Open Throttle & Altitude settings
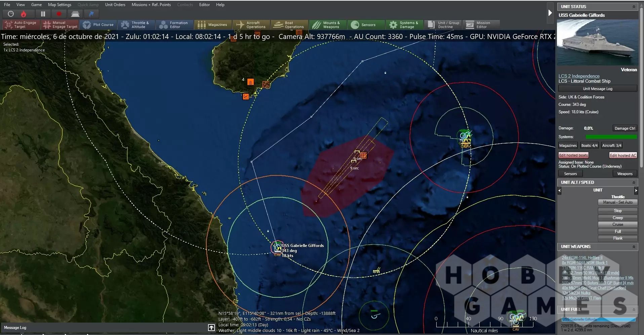This screenshot has width=644, height=335. coord(136,25)
